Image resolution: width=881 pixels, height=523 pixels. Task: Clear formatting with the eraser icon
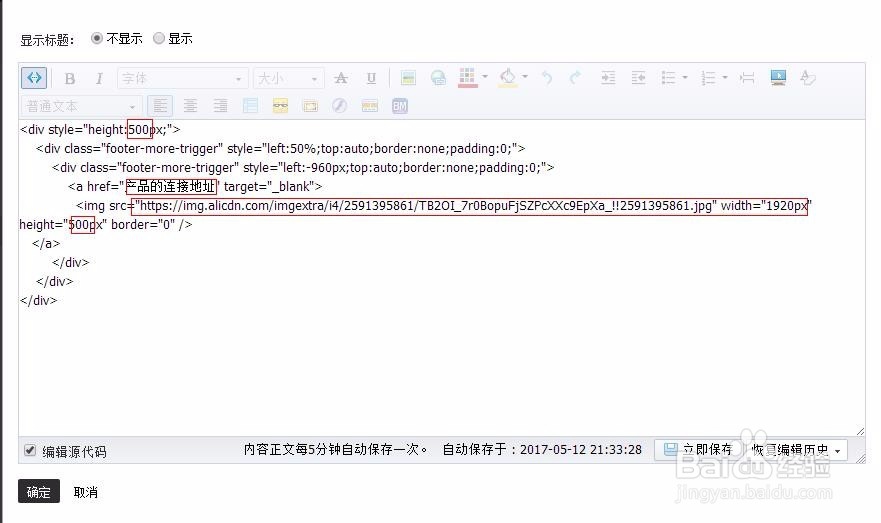pyautogui.click(x=808, y=78)
